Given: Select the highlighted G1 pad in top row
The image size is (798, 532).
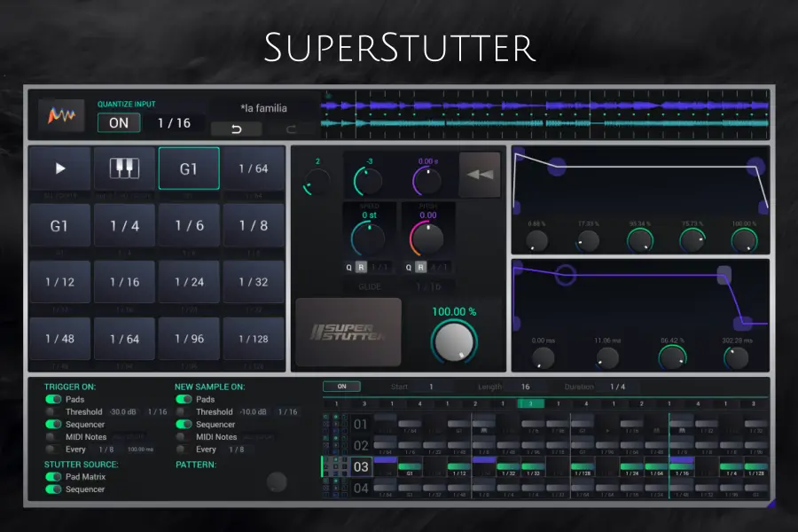Looking at the screenshot, I should point(189,168).
